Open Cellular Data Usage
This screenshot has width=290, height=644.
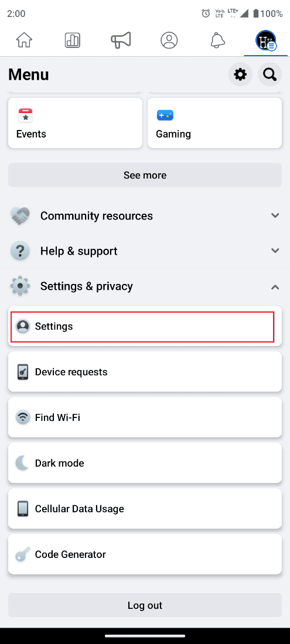tap(145, 508)
